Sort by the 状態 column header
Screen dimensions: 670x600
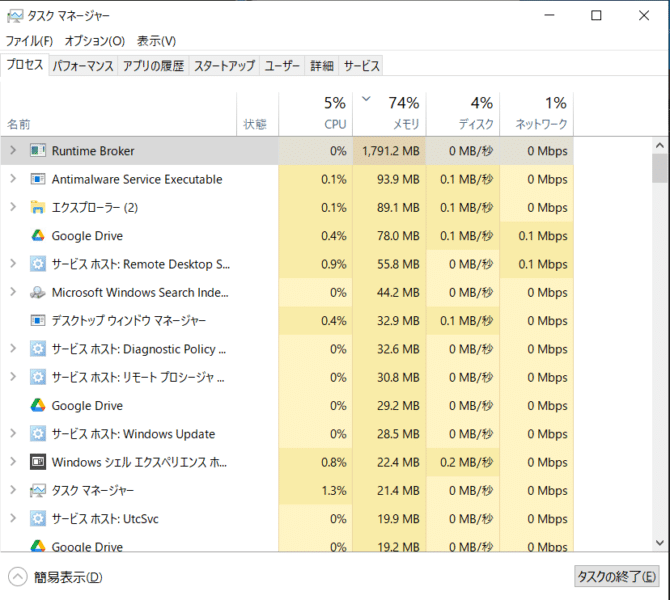pyautogui.click(x=258, y=115)
